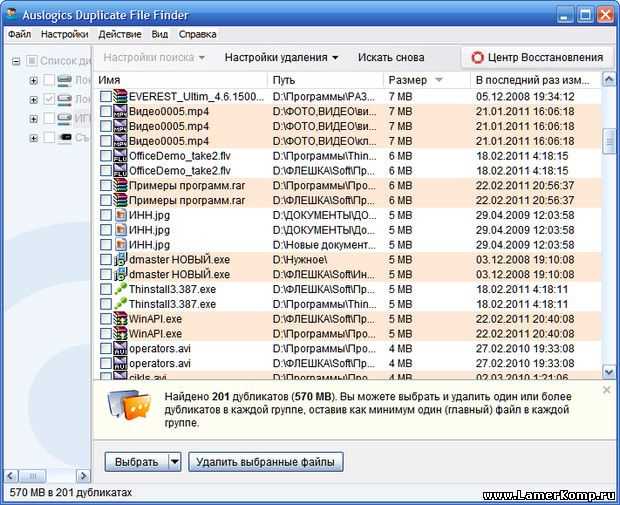Image resolution: width=620 pixels, height=505 pixels.
Task: Click left panel scroll left arrow
Action: point(11,476)
